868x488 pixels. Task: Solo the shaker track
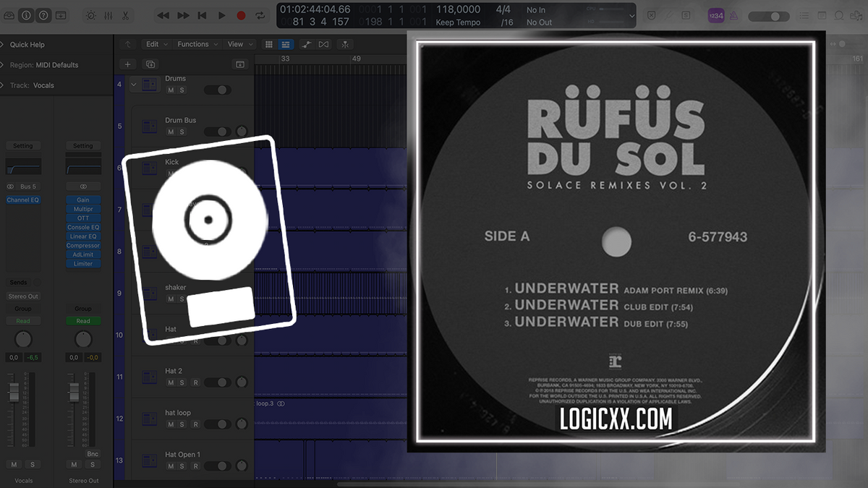[182, 298]
